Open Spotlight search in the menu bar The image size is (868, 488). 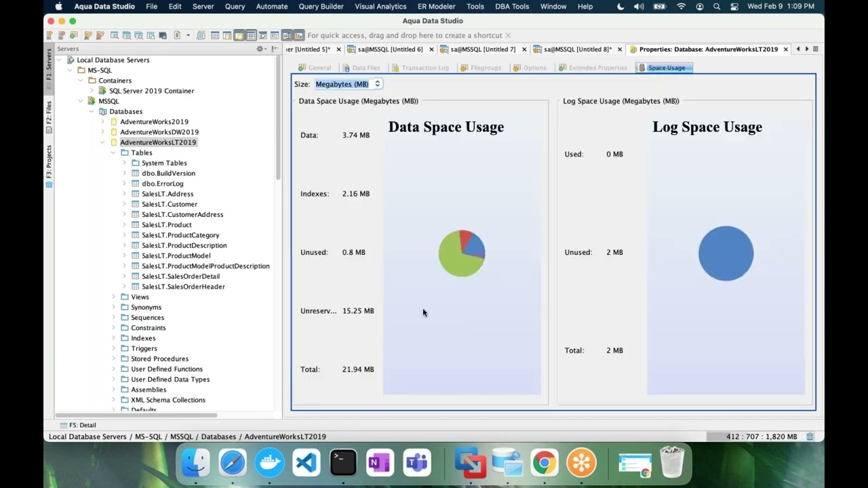click(717, 6)
